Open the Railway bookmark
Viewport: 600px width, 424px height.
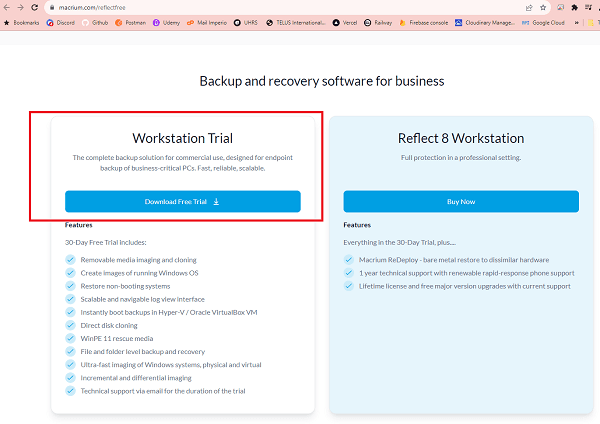click(x=378, y=23)
